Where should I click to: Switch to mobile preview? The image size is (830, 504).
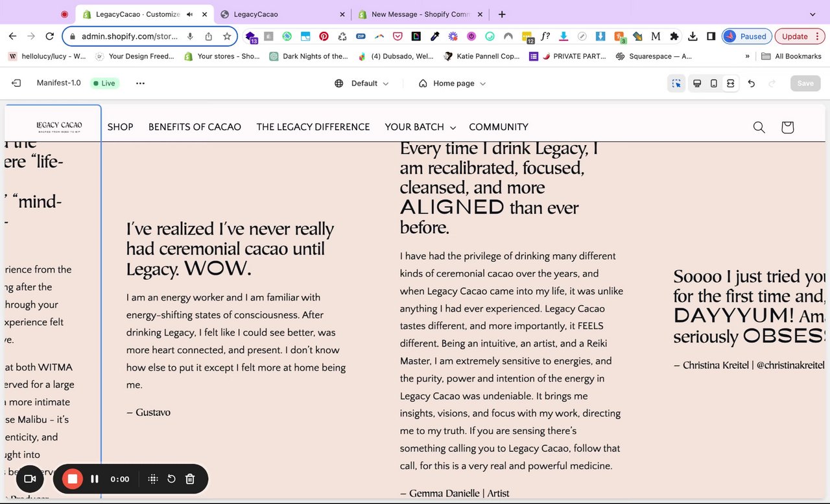click(x=714, y=83)
